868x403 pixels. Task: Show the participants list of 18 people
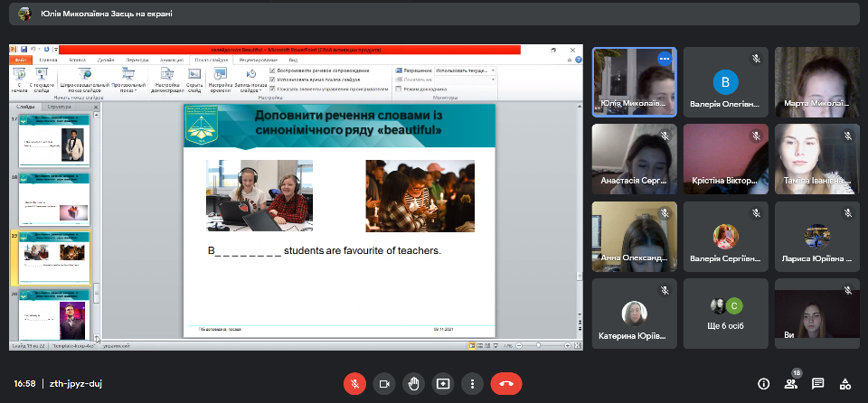click(790, 384)
